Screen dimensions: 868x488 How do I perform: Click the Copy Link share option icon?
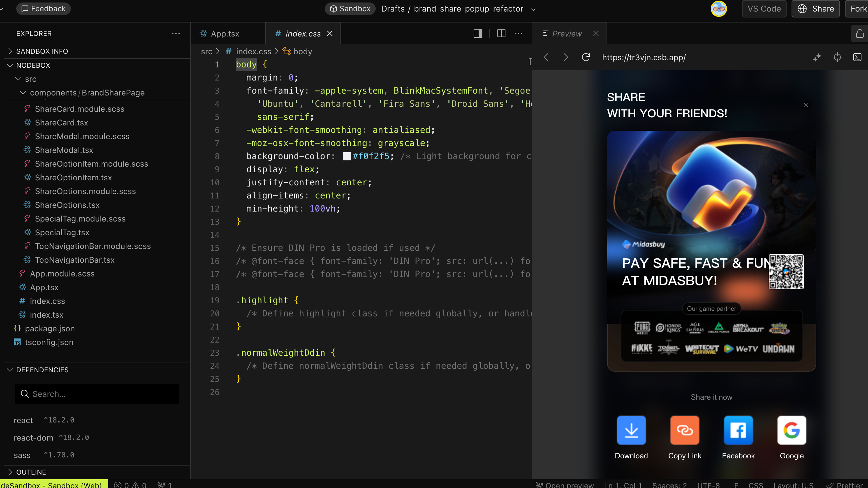point(685,430)
